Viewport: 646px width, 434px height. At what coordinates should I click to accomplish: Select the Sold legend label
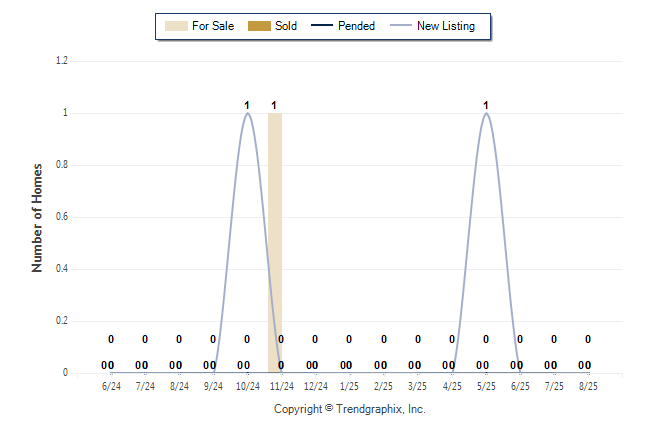tap(286, 26)
